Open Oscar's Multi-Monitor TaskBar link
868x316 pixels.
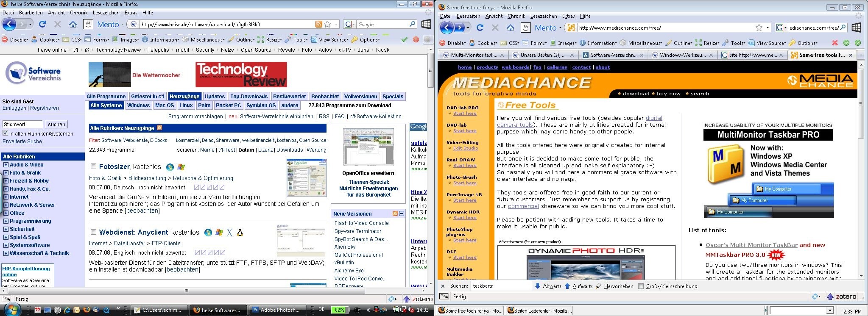coord(751,245)
